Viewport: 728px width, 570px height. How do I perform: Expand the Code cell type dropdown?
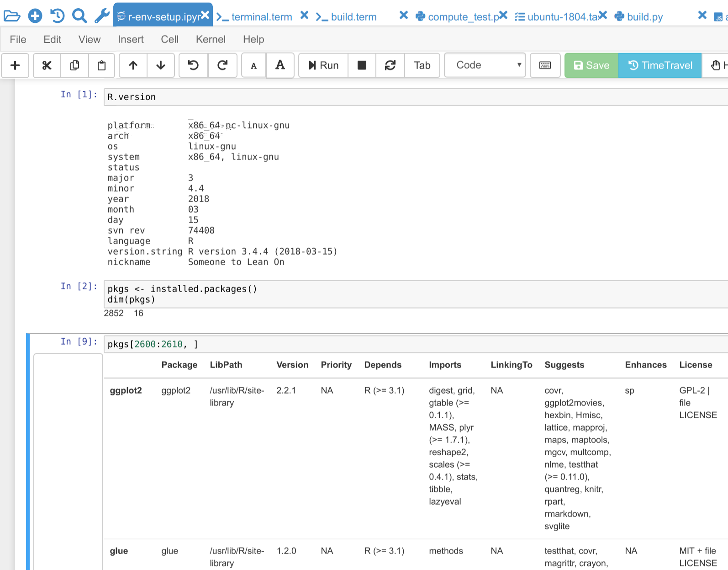(x=485, y=65)
